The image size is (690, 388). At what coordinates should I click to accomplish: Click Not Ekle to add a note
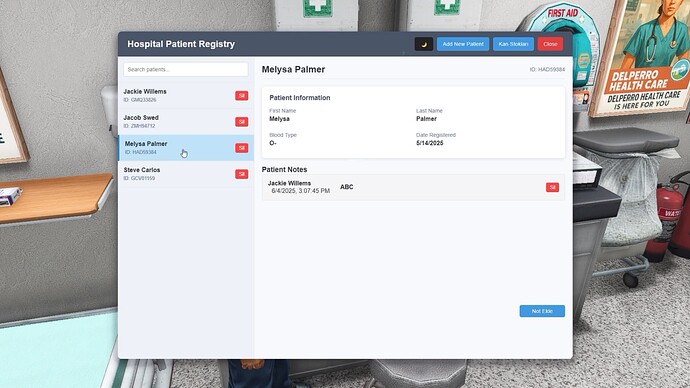[542, 311]
